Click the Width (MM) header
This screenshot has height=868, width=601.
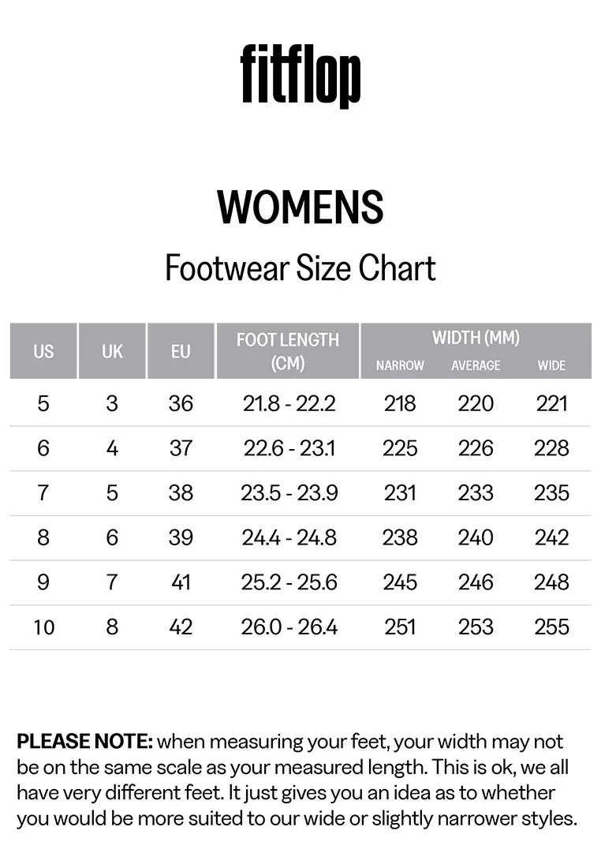pos(476,339)
